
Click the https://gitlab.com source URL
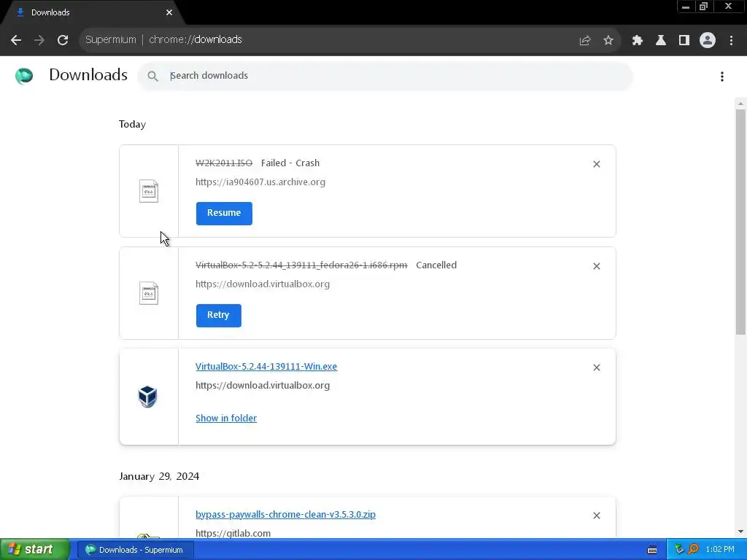233,533
